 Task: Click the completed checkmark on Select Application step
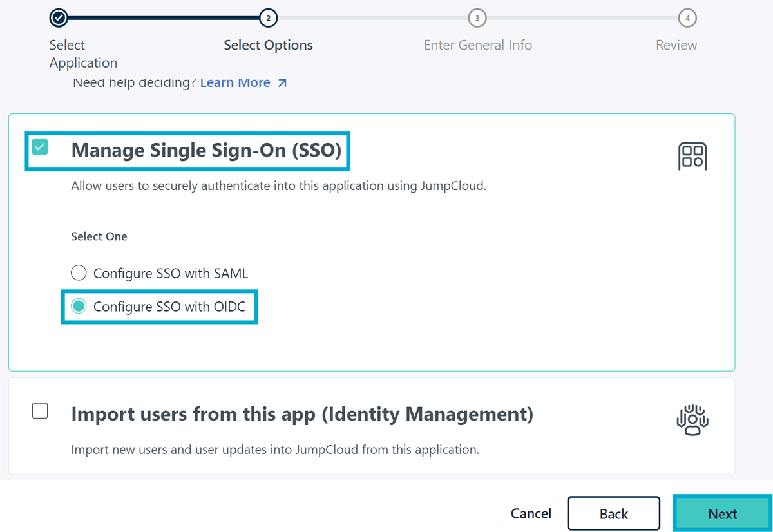[57, 17]
